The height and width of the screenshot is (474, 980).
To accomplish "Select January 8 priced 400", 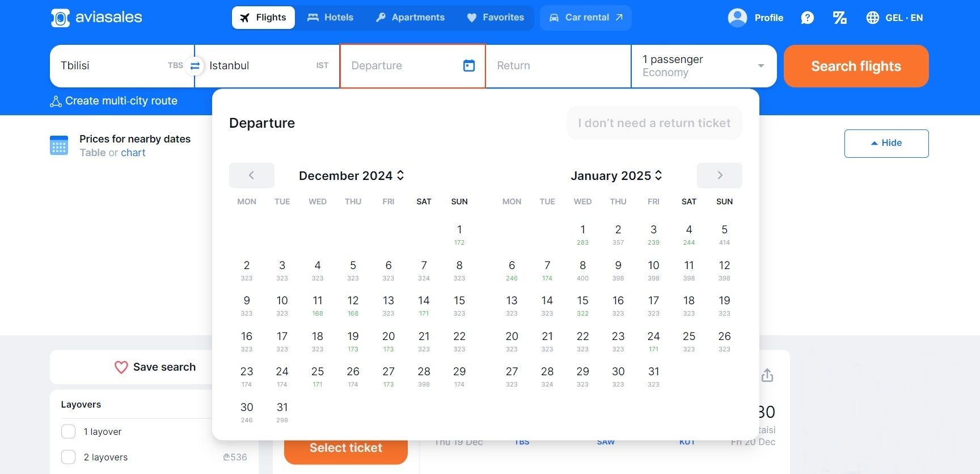I will (582, 270).
